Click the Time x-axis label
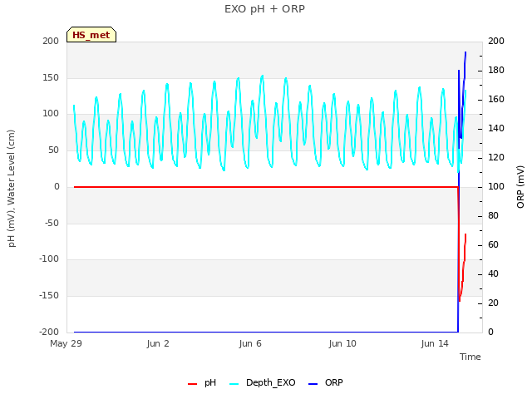Screen dimensions: 532x399 [470, 357]
